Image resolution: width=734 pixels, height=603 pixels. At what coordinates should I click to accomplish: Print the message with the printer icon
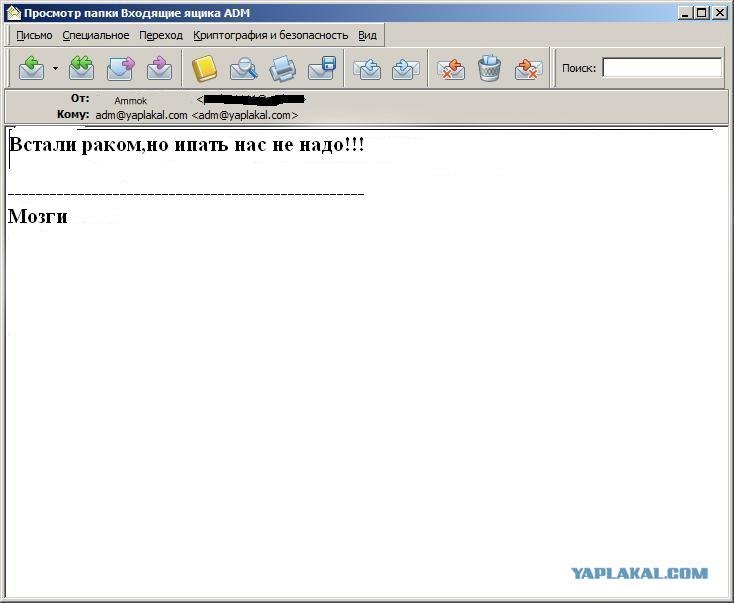pos(283,68)
